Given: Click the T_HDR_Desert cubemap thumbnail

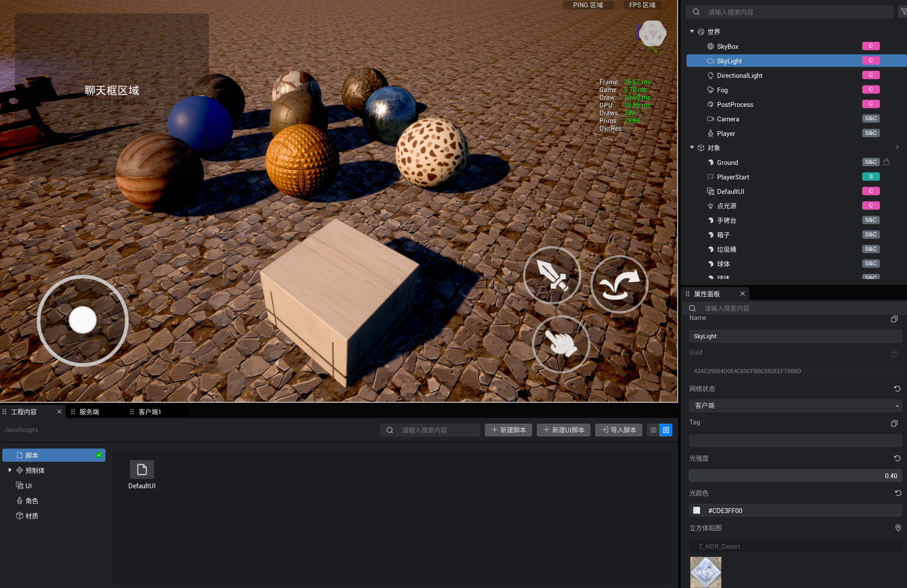Looking at the screenshot, I should (706, 572).
